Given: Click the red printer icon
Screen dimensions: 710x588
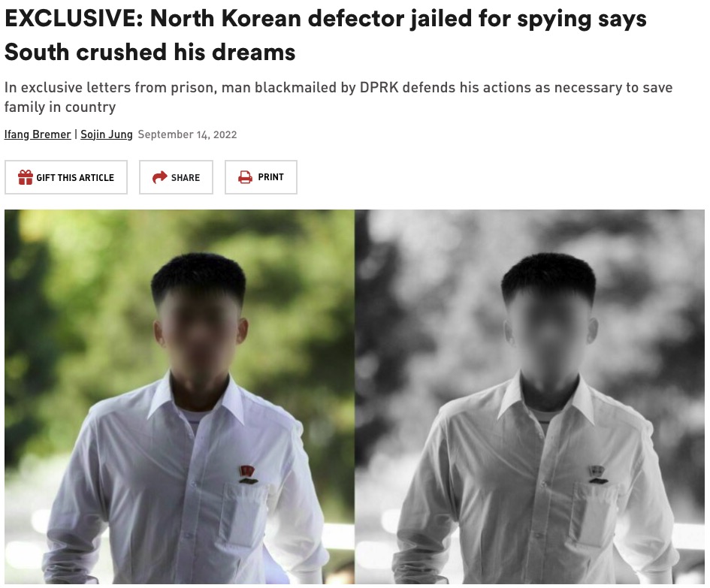Looking at the screenshot, I should (x=245, y=177).
